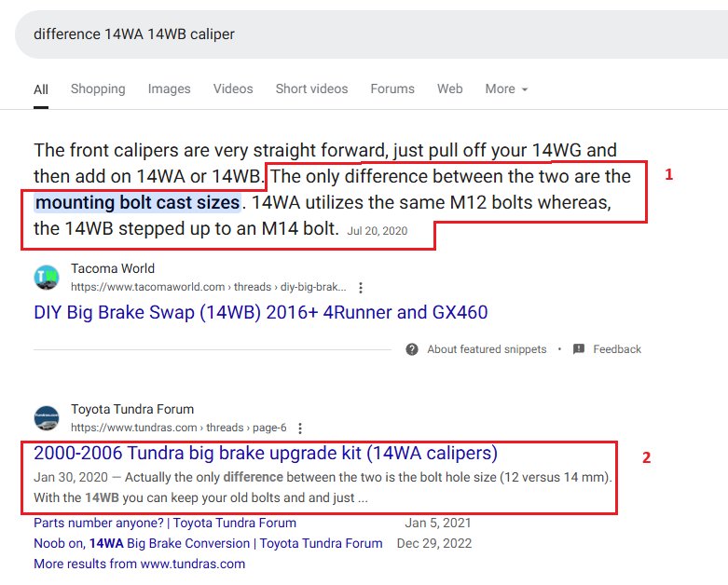Viewport: 728px width, 585px height.
Task: Open three-dot menu for Tacoma World result
Action: pyautogui.click(x=361, y=288)
